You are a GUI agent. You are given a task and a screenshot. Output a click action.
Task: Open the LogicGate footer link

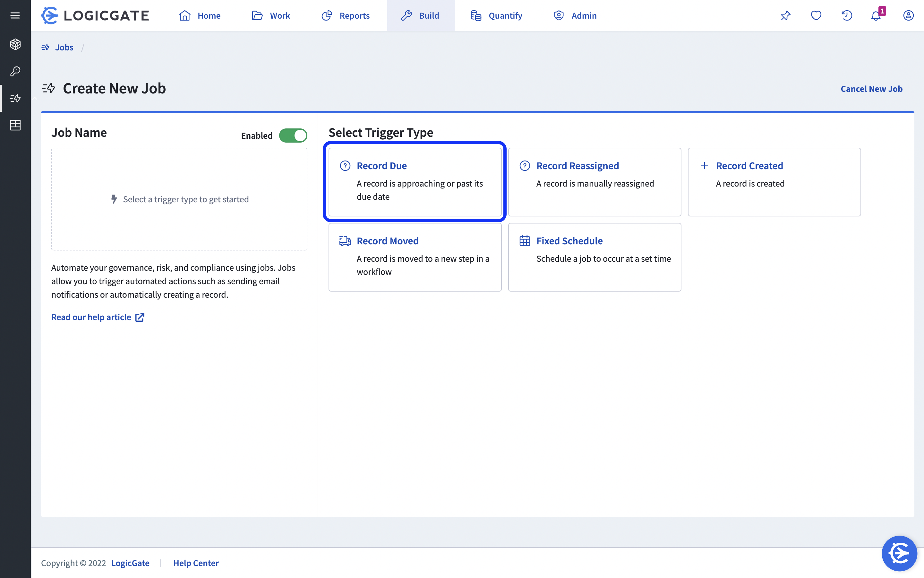pos(130,563)
